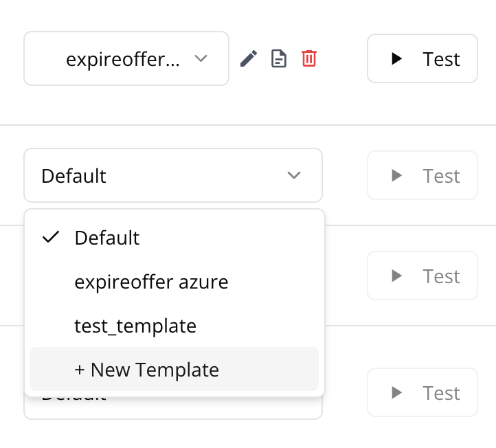Choose expireoffer azure from the template list

click(x=151, y=282)
